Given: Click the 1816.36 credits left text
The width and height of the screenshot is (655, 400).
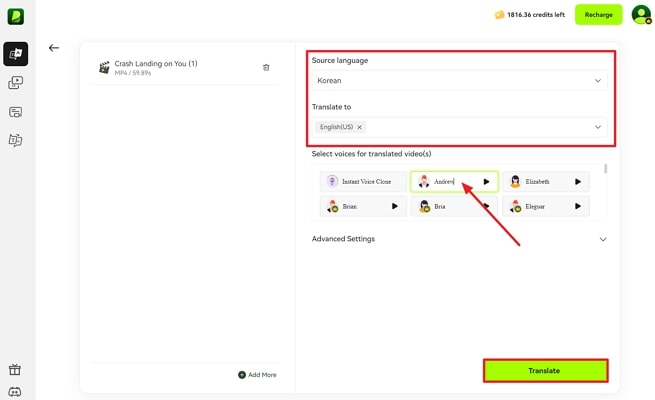Looking at the screenshot, I should 536,15.
